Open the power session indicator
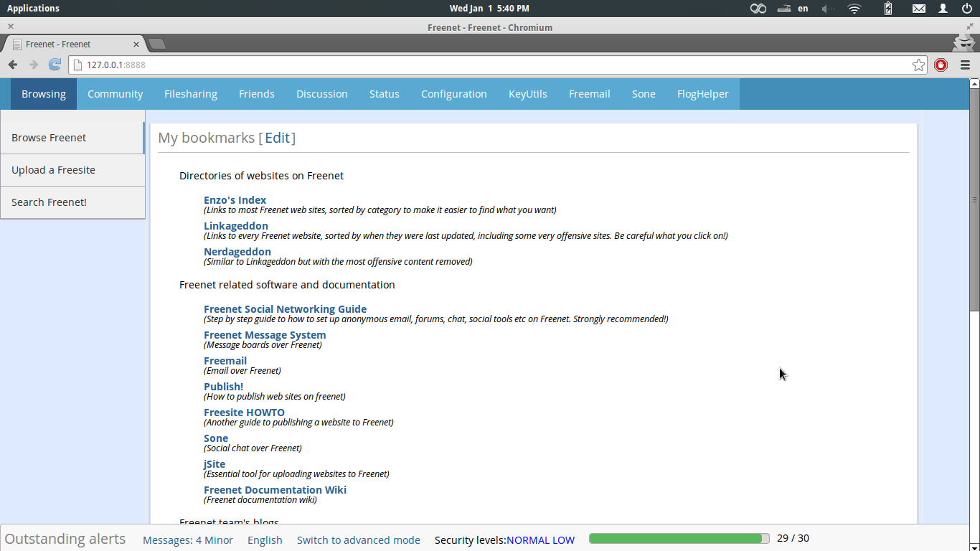This screenshot has width=980, height=551. click(967, 9)
